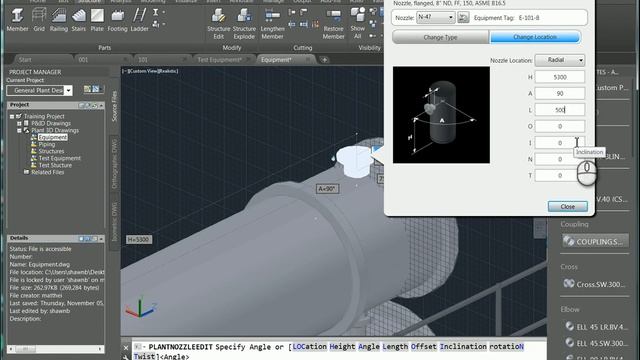Switch to the Equipment drawing tab
The image size is (640, 360).
pyautogui.click(x=276, y=60)
